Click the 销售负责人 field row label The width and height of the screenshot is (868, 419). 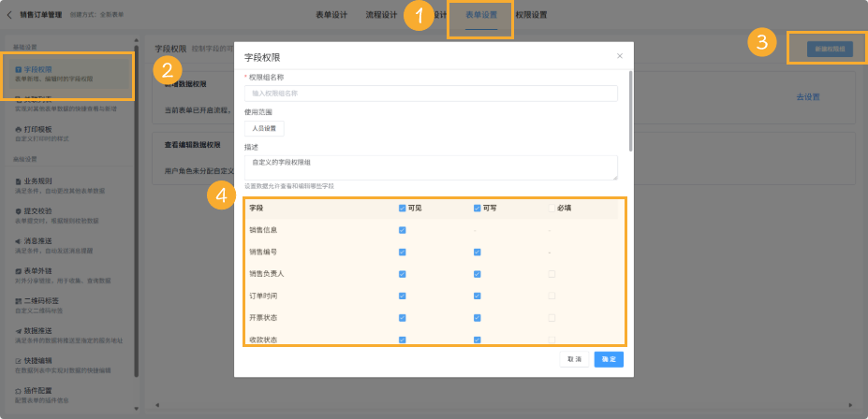click(x=266, y=274)
